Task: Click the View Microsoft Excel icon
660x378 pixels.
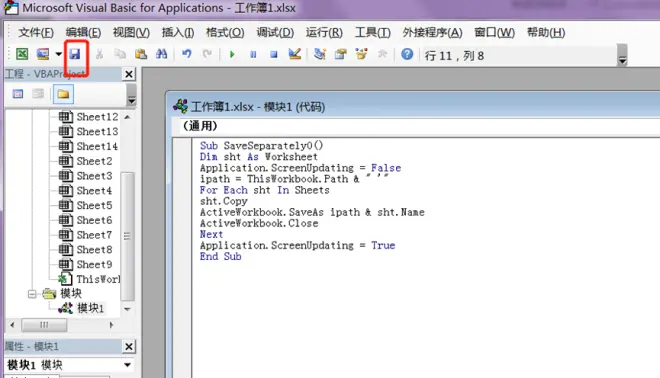Action: (22, 54)
